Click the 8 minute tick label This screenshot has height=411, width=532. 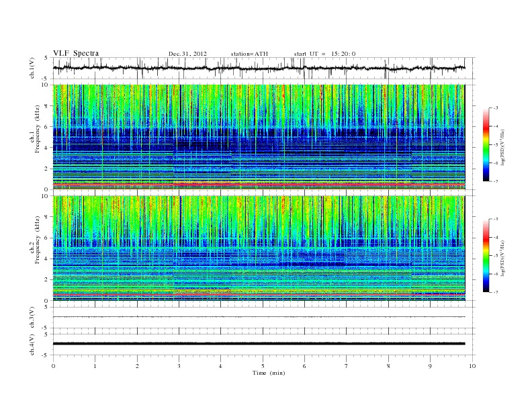coord(388,366)
